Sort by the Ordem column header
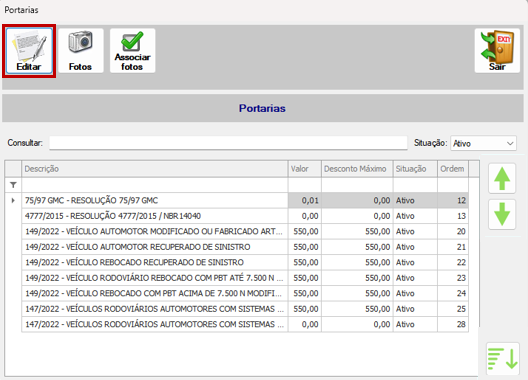Screen dimensions: 528x380 (x=453, y=169)
